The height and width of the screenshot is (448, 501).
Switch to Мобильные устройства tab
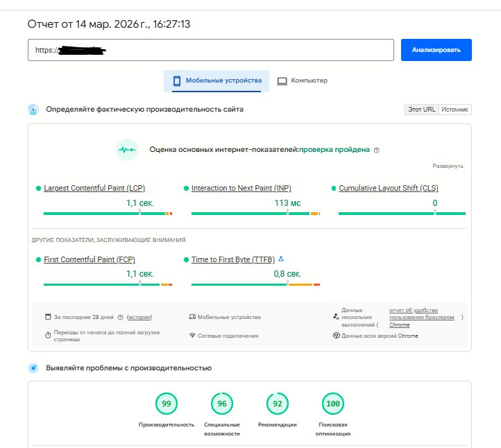(216, 80)
